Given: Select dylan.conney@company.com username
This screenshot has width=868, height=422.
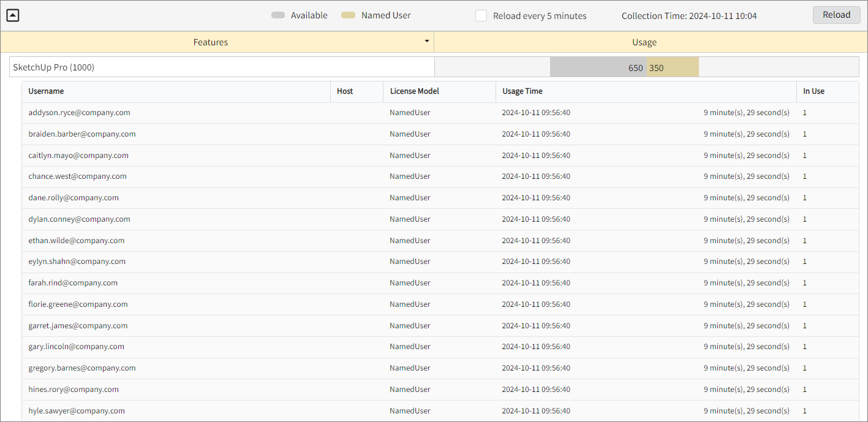Looking at the screenshot, I should (79, 219).
